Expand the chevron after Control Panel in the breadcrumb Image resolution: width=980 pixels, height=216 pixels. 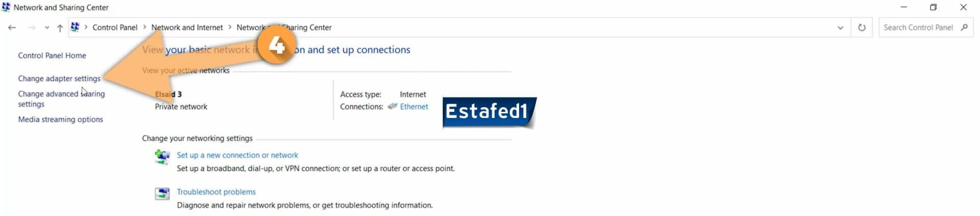144,27
